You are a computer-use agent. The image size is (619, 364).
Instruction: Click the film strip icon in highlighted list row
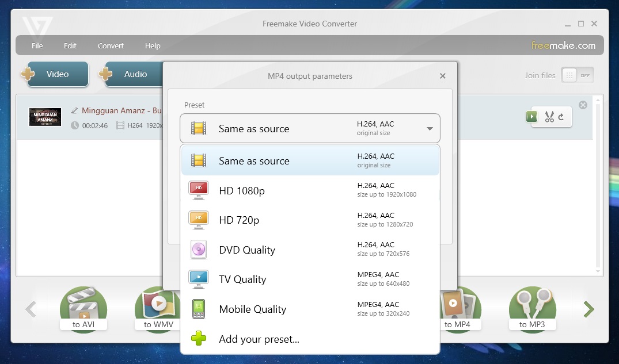[x=199, y=160]
